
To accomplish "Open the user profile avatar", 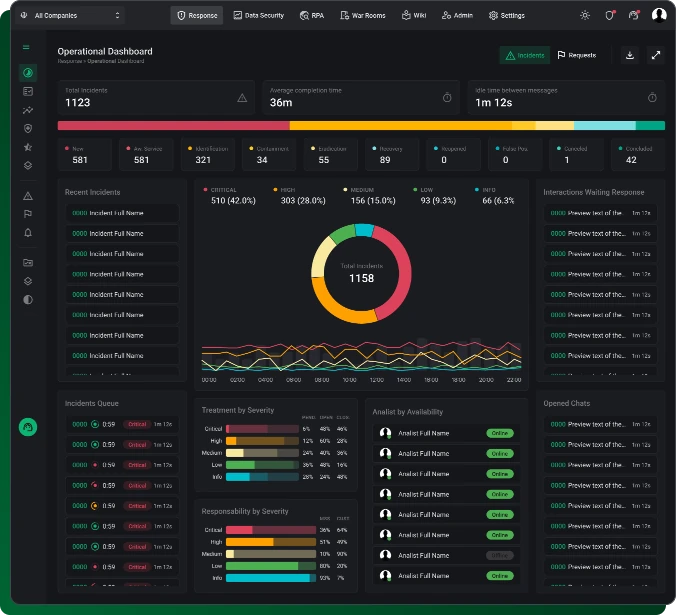I will coord(659,15).
